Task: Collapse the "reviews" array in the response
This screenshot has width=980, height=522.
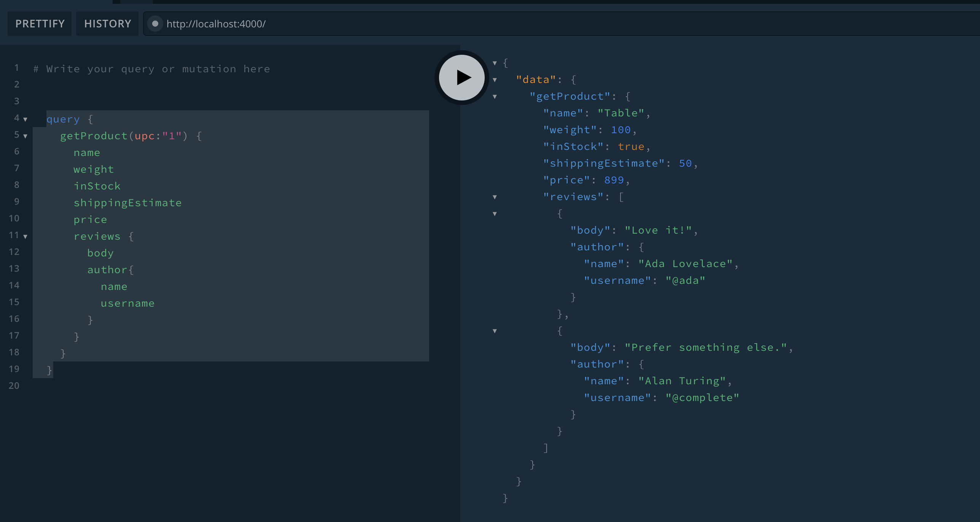Action: [x=495, y=197]
